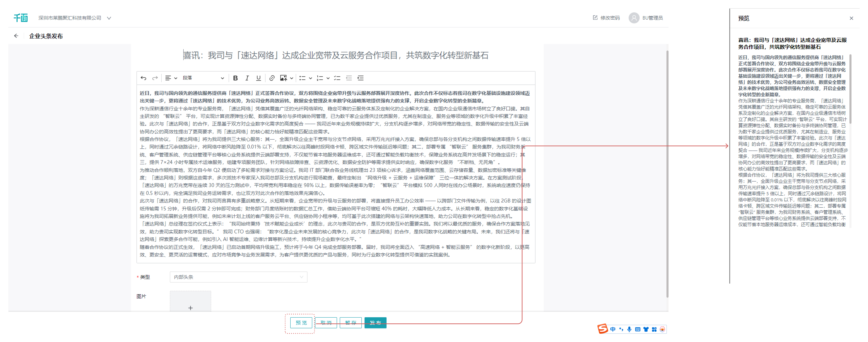
Task: Toggle italic formatting
Action: pos(247,78)
